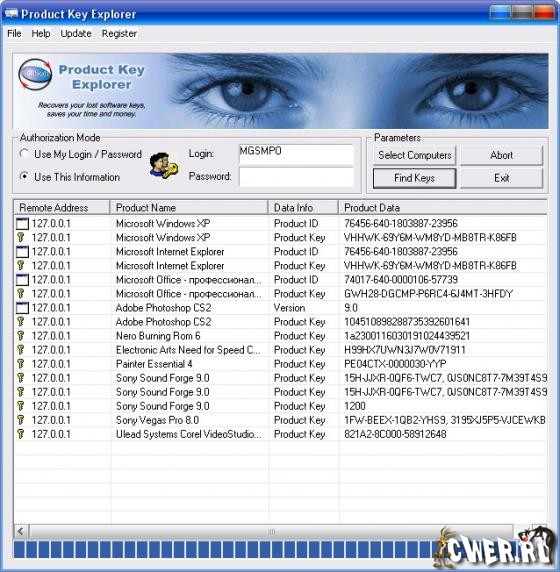This screenshot has width=560, height=572.
Task: Open the Help menu
Action: [40, 34]
